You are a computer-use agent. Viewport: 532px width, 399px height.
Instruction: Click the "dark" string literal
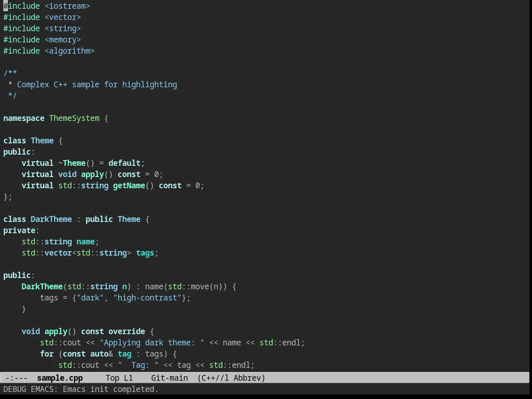click(90, 298)
